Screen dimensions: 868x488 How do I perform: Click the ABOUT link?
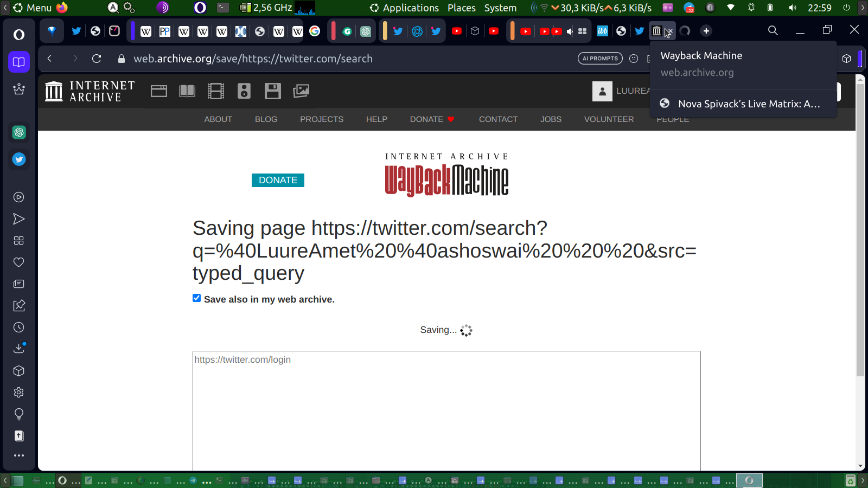218,119
